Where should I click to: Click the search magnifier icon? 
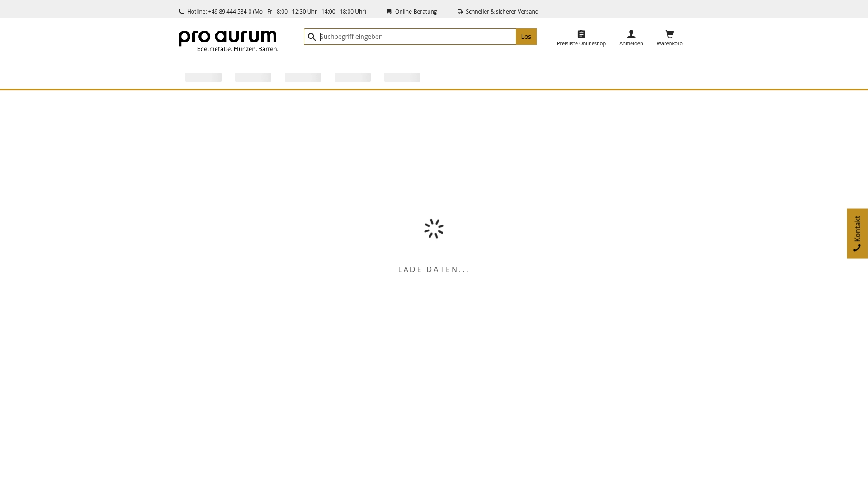(x=312, y=37)
